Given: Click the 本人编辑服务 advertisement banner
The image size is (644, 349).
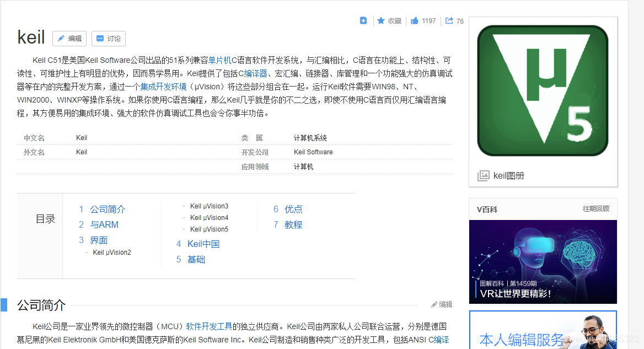Looking at the screenshot, I should (543, 330).
